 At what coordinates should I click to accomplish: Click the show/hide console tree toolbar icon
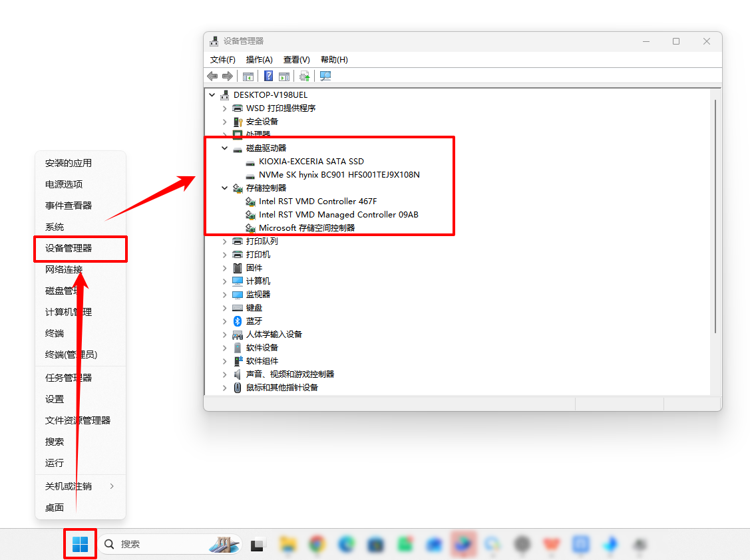pos(248,76)
